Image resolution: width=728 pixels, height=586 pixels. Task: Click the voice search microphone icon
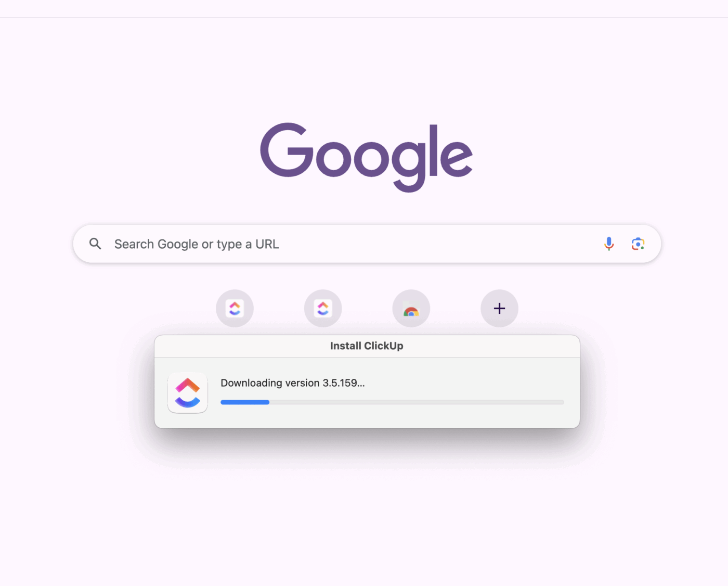(609, 244)
